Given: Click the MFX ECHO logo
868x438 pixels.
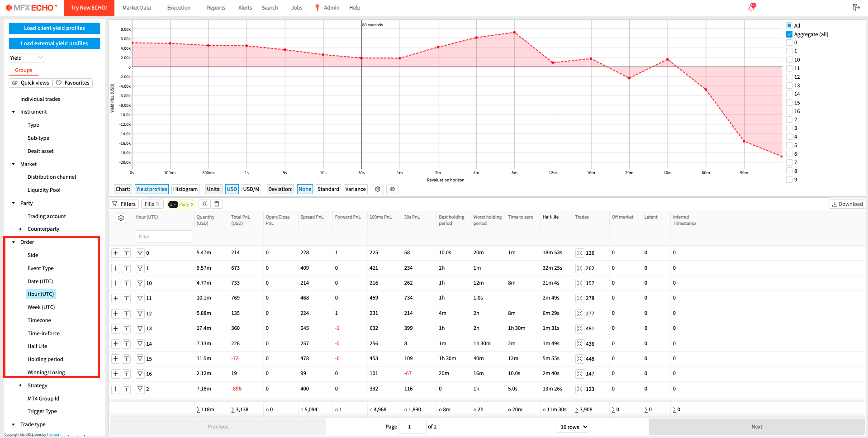Looking at the screenshot, I should 32,8.
